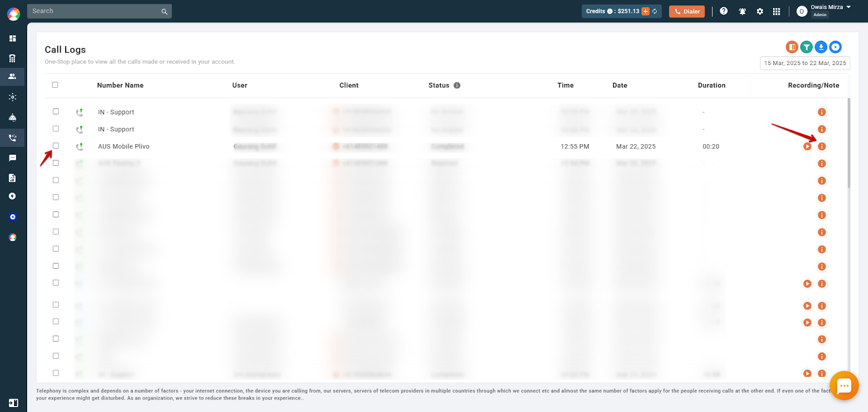The width and height of the screenshot is (868, 412).
Task: Open the lightning bolt sidebar icon
Action: [x=12, y=196]
